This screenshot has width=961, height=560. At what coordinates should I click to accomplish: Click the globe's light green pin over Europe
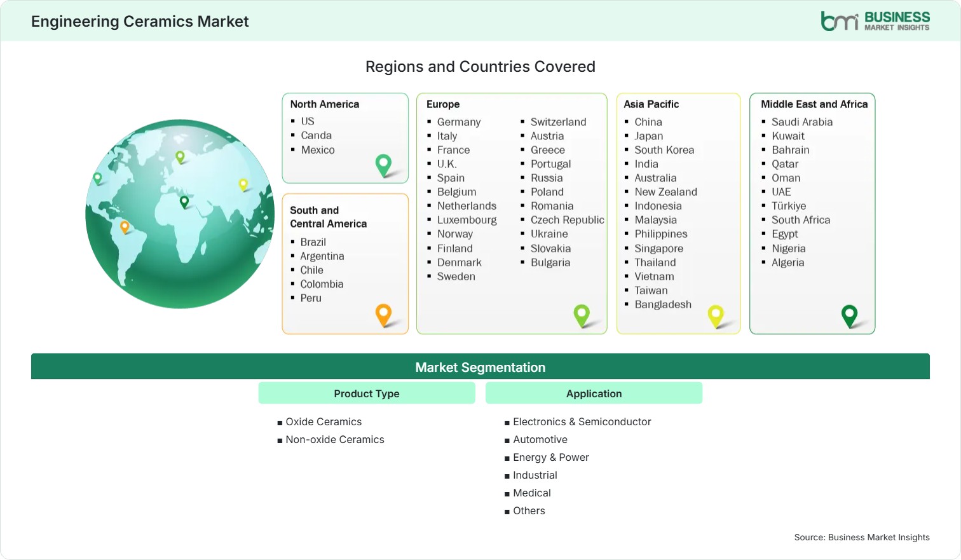[x=180, y=156]
